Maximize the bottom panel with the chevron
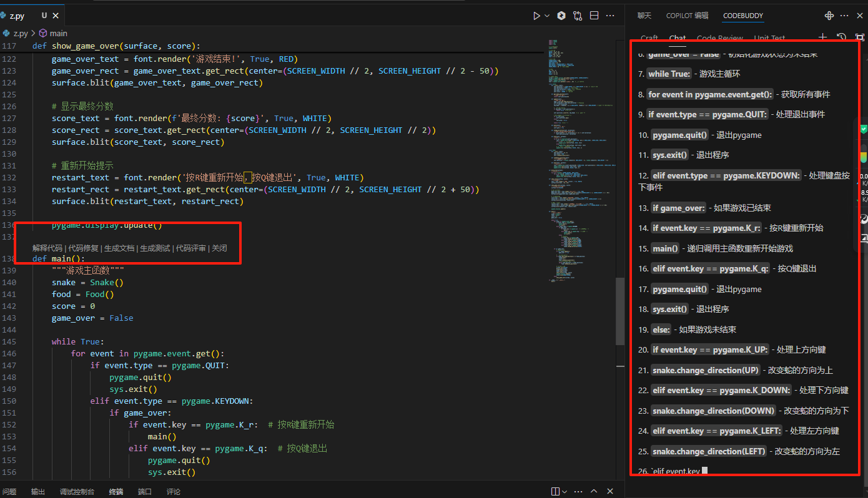Image resolution: width=868 pixels, height=498 pixels. 594,491
